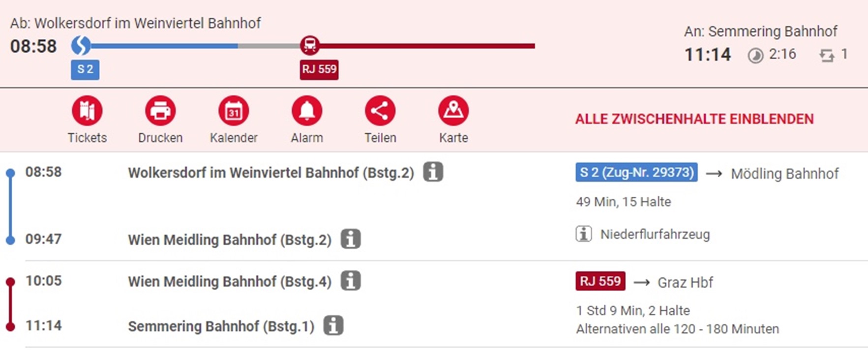Share the connection via Teilen icon

pos(380,111)
